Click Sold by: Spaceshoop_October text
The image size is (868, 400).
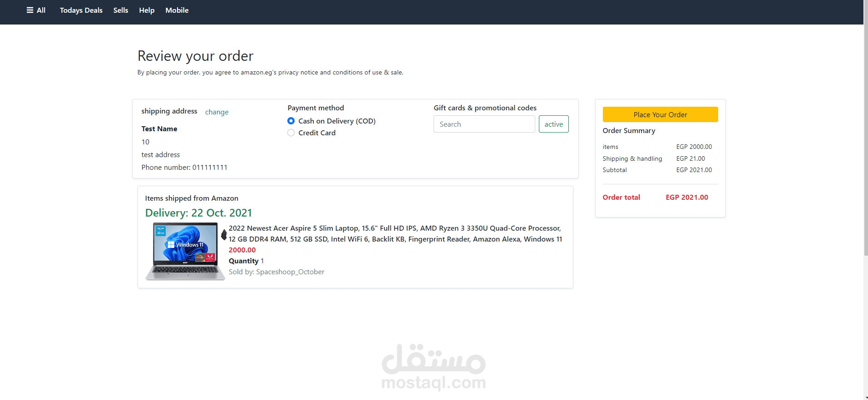[276, 272]
